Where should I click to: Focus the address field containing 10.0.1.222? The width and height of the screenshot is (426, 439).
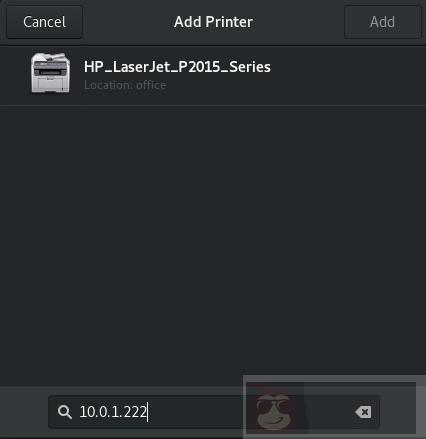pos(214,412)
